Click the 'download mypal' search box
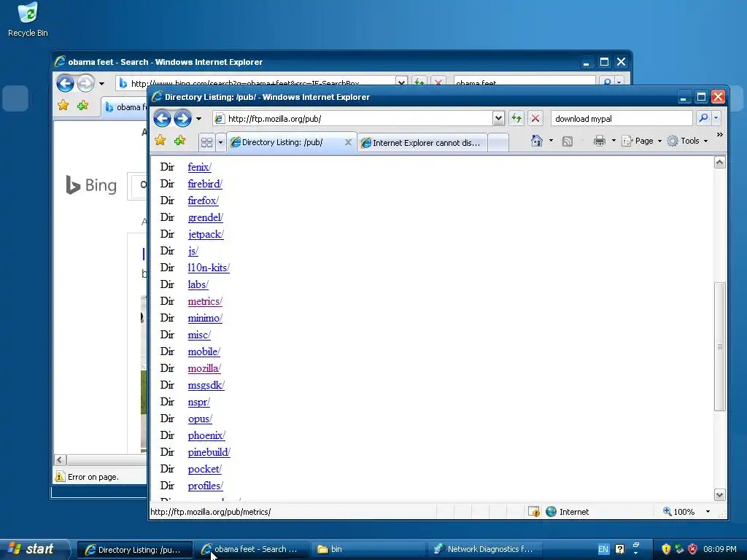747x560 pixels. 622,119
